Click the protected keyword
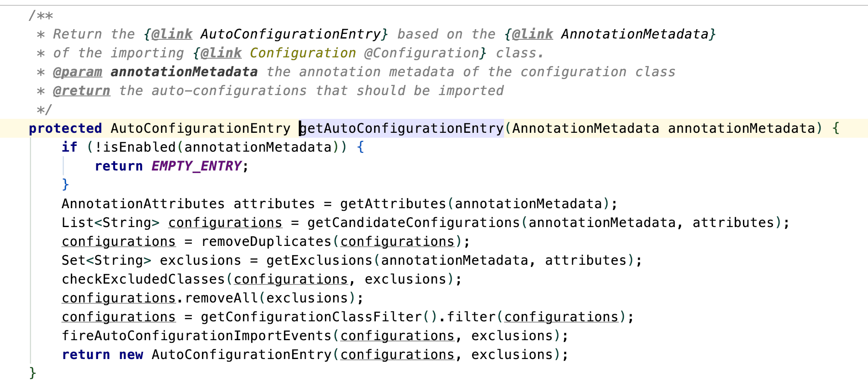Viewport: 868px width, 391px height. click(x=65, y=129)
